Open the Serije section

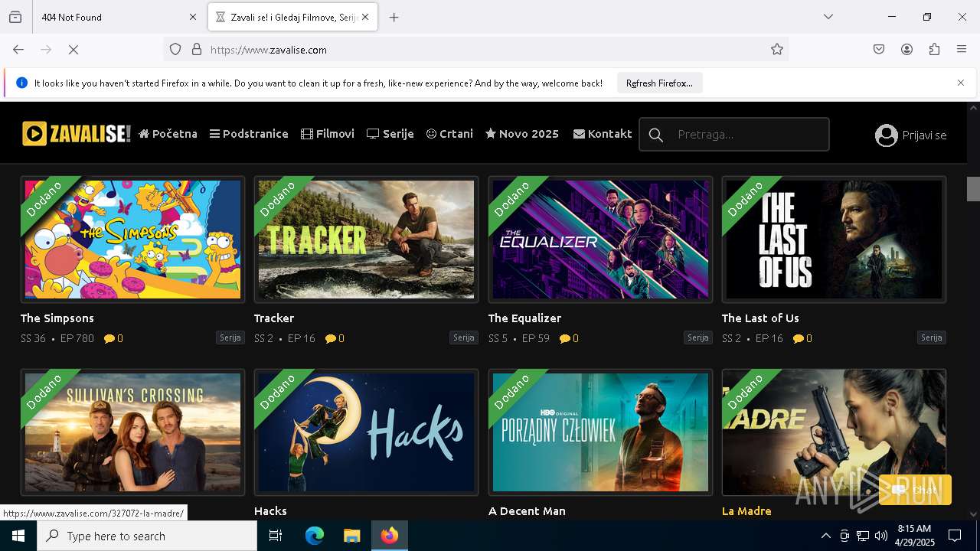(x=390, y=134)
